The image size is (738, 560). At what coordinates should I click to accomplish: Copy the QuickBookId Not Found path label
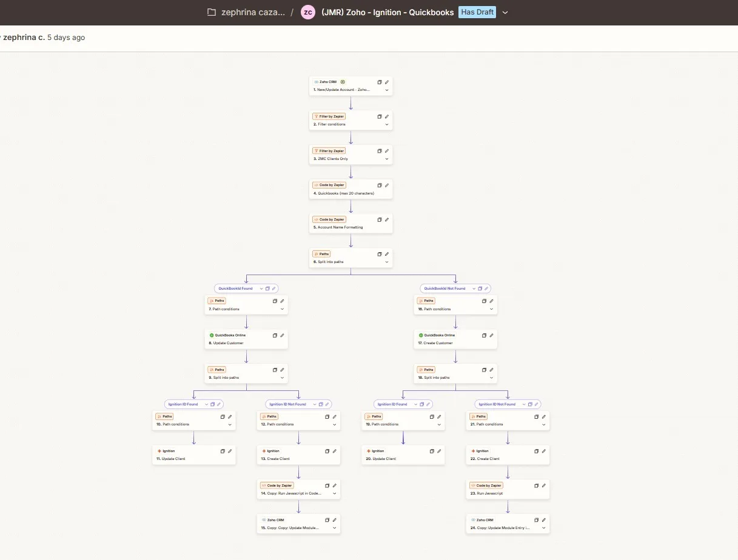480,288
